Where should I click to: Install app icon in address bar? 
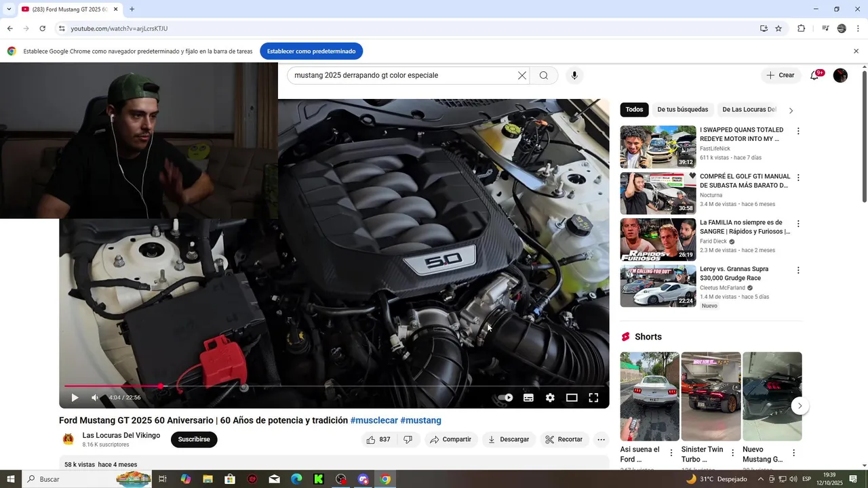pos(764,28)
